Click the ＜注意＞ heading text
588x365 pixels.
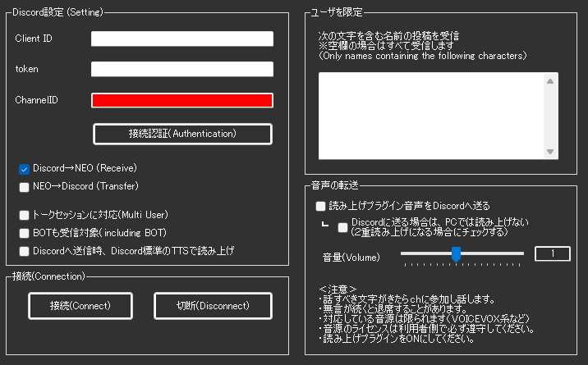point(338,290)
